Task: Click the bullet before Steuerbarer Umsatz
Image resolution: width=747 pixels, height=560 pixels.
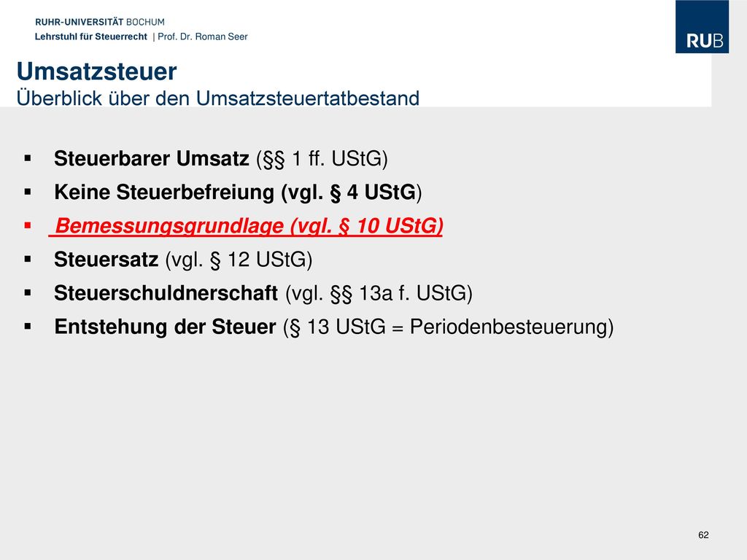Action: coord(28,158)
